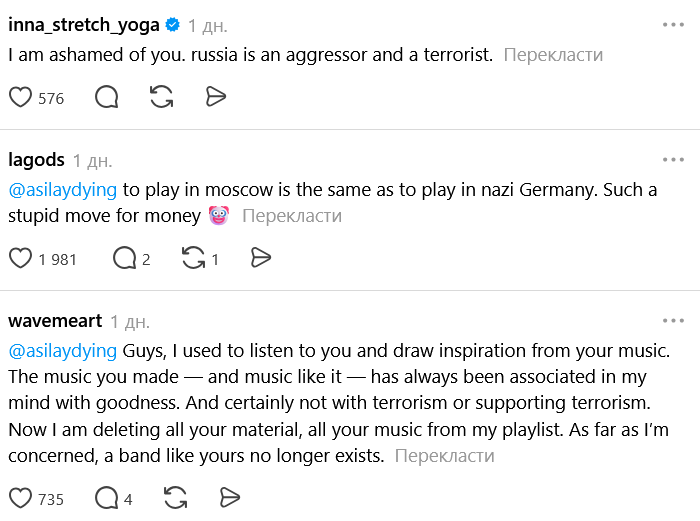Like the lagods comment
The image size is (700, 521).
click(x=21, y=259)
